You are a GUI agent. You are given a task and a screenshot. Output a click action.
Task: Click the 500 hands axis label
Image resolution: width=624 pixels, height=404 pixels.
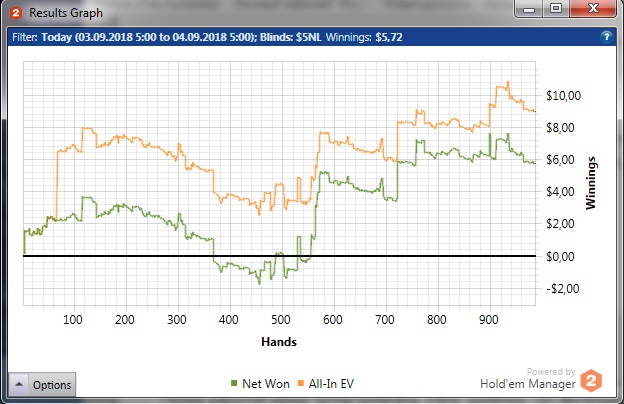point(281,320)
